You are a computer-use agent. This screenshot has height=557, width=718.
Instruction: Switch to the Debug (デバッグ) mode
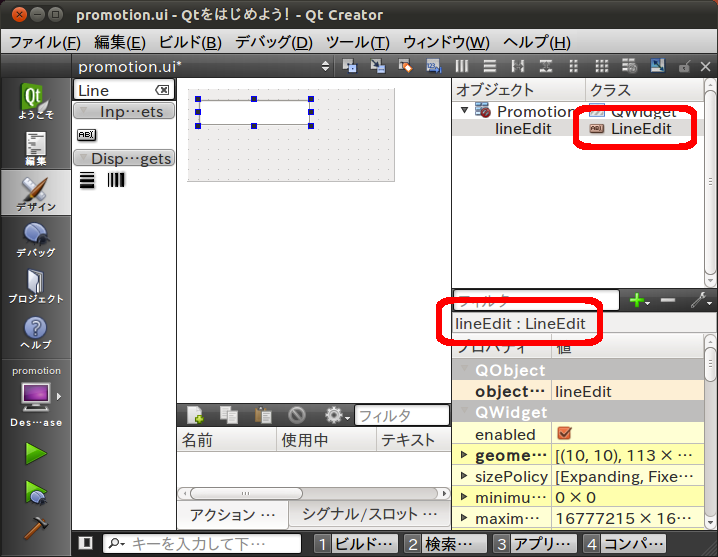click(35, 239)
